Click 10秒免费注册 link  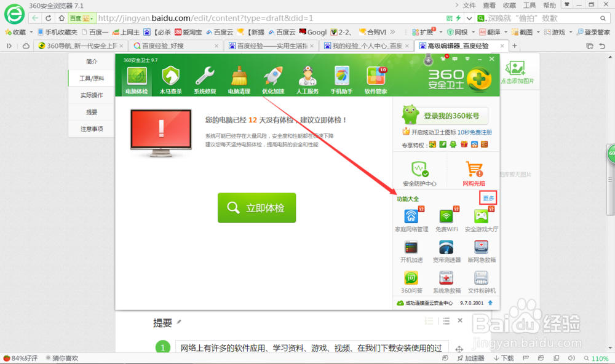pos(475,132)
